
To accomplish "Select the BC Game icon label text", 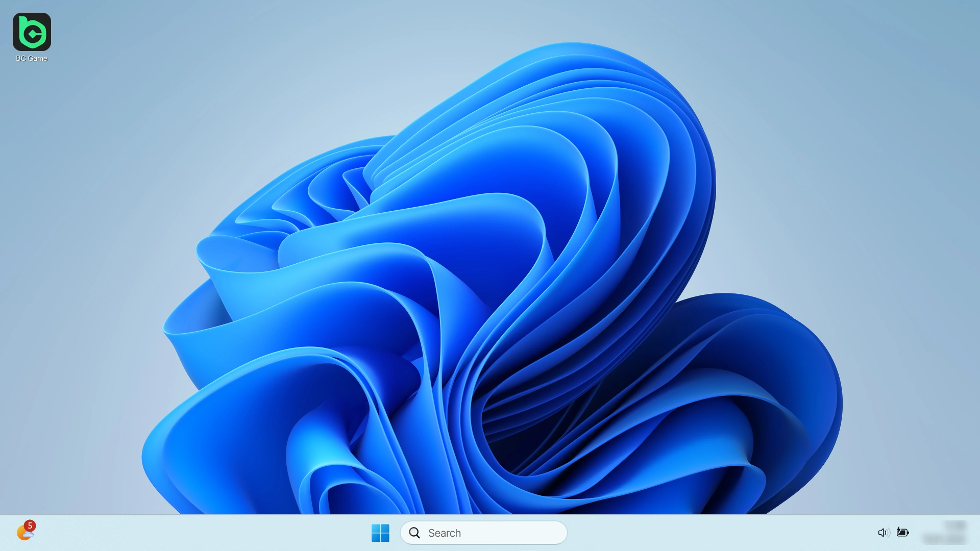I will click(x=32, y=58).
